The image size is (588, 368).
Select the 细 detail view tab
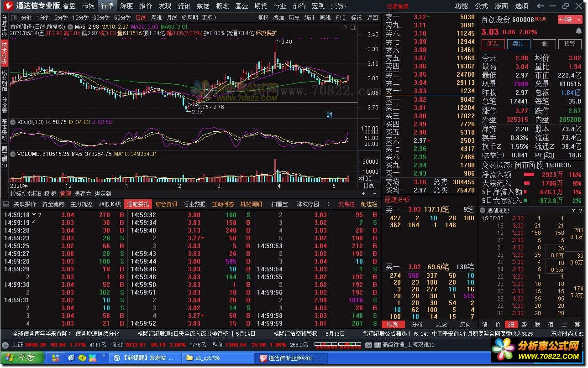(x=511, y=325)
